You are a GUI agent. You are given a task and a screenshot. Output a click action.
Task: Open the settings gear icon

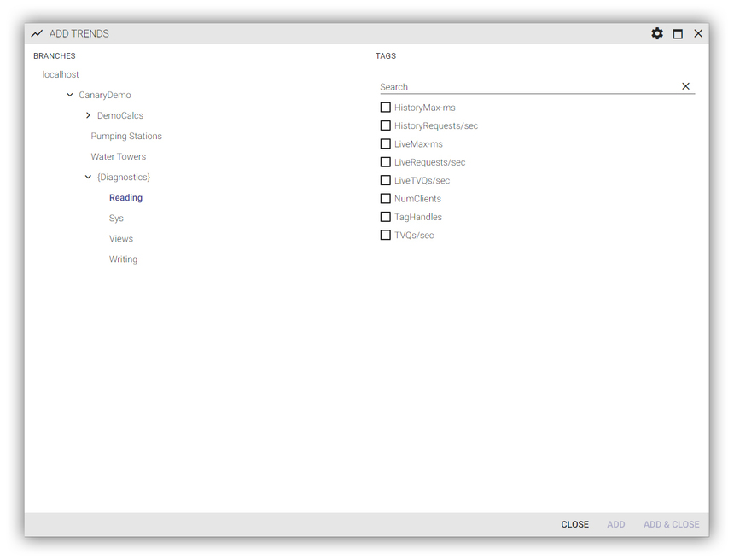click(x=656, y=33)
